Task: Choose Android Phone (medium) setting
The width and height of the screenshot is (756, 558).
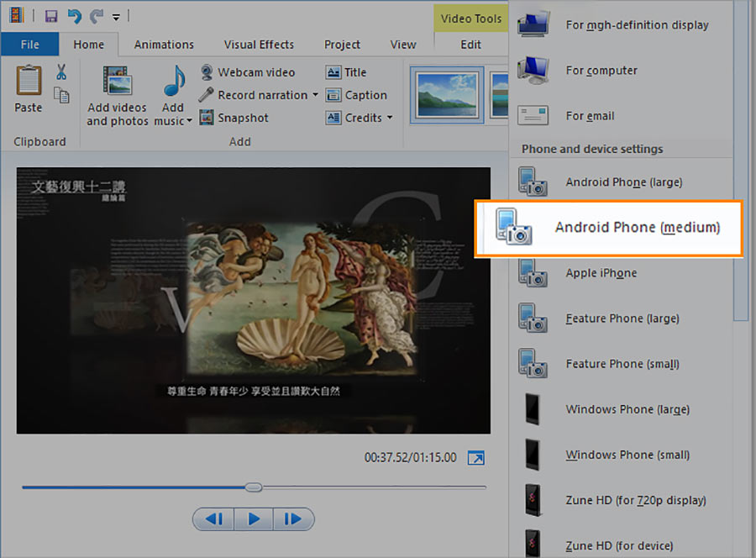Action: tap(608, 228)
